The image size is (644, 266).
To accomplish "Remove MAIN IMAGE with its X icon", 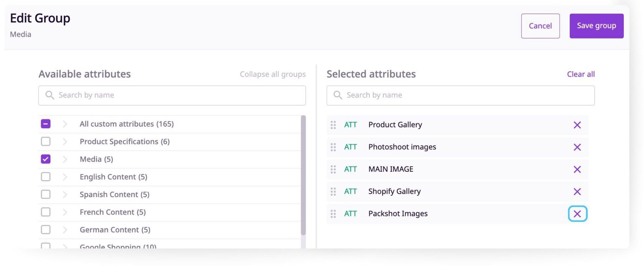I will point(577,169).
